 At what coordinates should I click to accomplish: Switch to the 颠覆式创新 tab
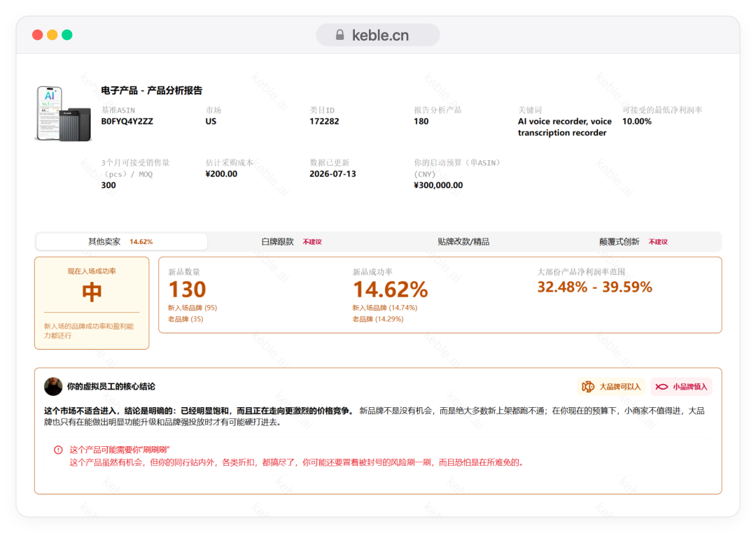click(x=633, y=241)
